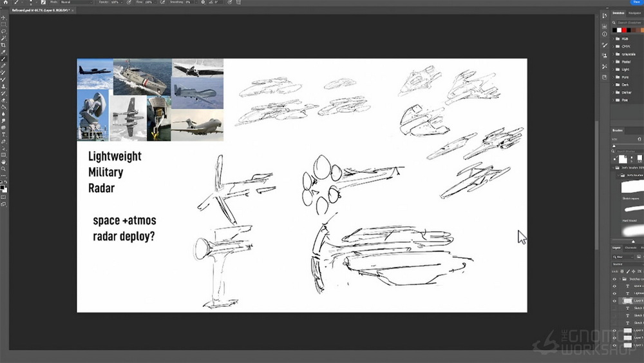The height and width of the screenshot is (363, 644).
Task: Click the Home icon in options bar
Action: click(x=5, y=2)
